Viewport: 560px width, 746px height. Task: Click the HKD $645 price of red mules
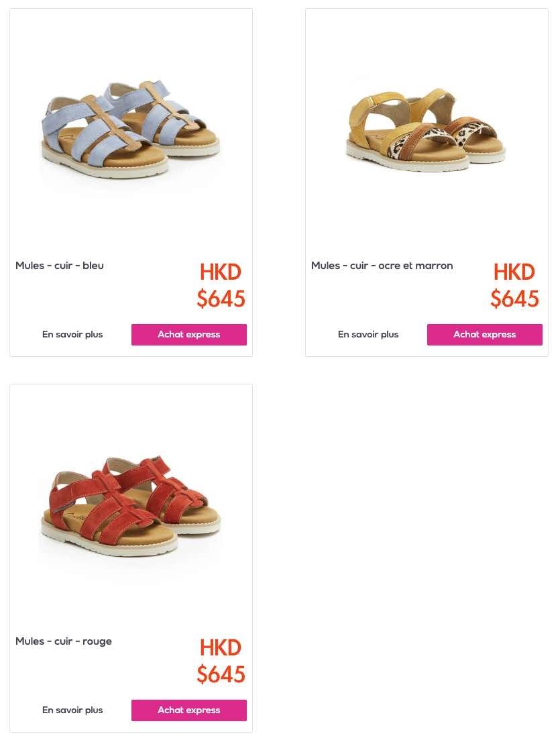point(221,661)
